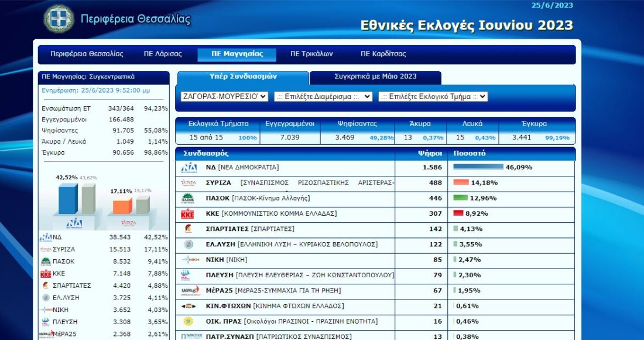Click the '38.543' ΝΔ votes in the summary list
The width and height of the screenshot is (644, 340).
coord(120,237)
